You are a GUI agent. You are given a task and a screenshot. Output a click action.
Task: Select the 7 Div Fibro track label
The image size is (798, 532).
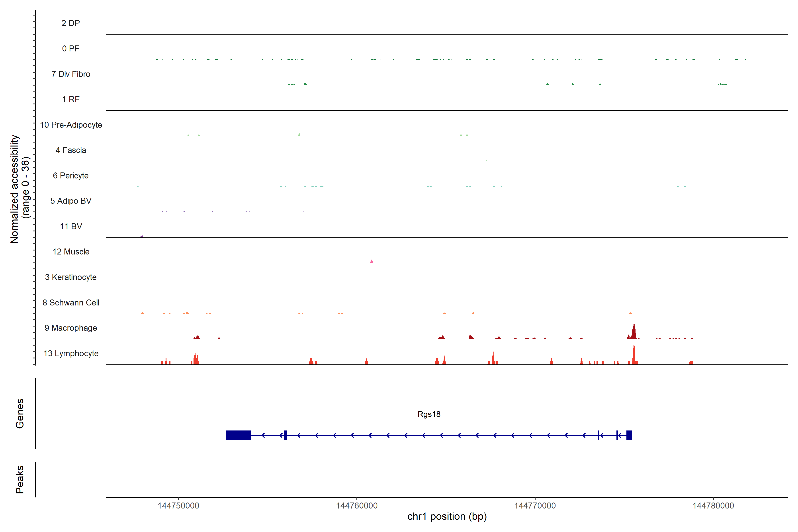[70, 74]
